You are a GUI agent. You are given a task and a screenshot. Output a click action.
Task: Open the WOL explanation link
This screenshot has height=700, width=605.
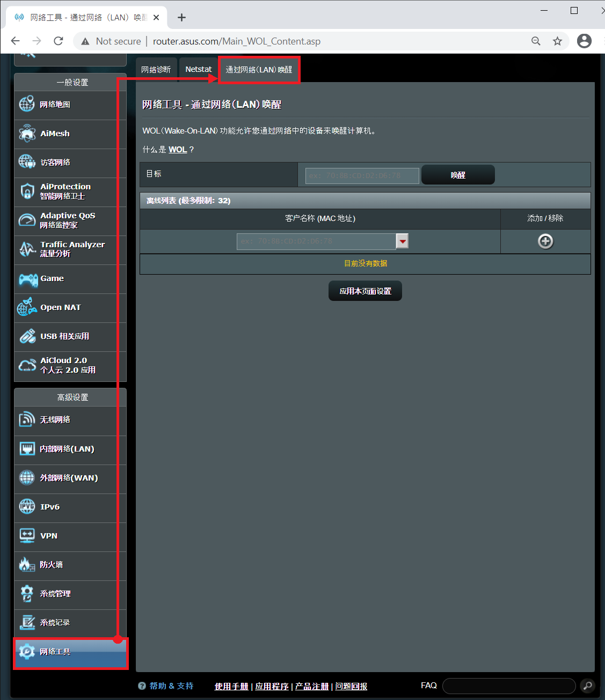(x=178, y=150)
